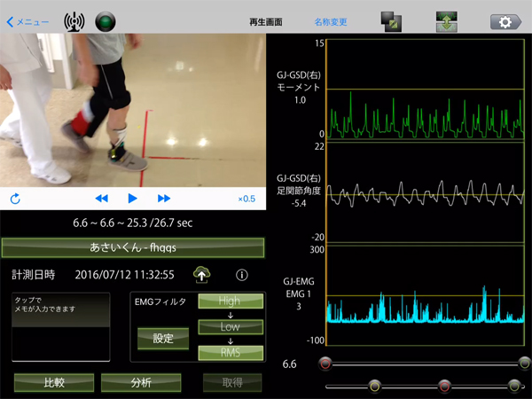Image resolution: width=532 pixels, height=399 pixels.
Task: Go back to the メニュー screen
Action: [x=27, y=22]
